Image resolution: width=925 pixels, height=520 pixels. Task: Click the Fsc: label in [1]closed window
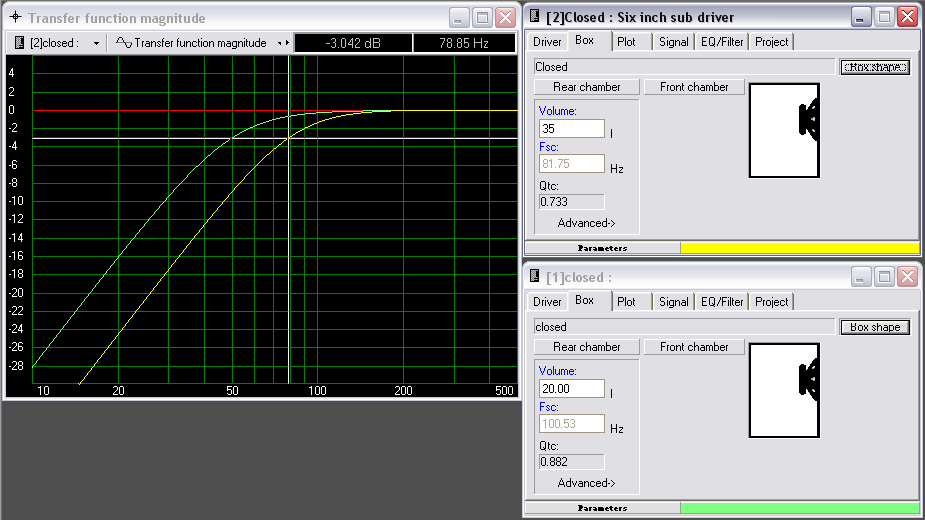pos(549,407)
